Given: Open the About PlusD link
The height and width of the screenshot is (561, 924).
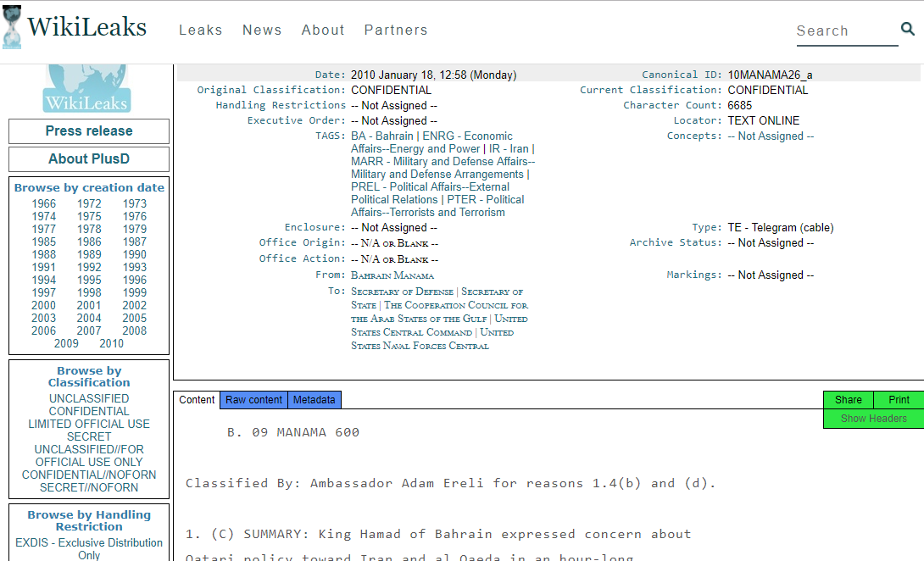Looking at the screenshot, I should click(x=89, y=159).
